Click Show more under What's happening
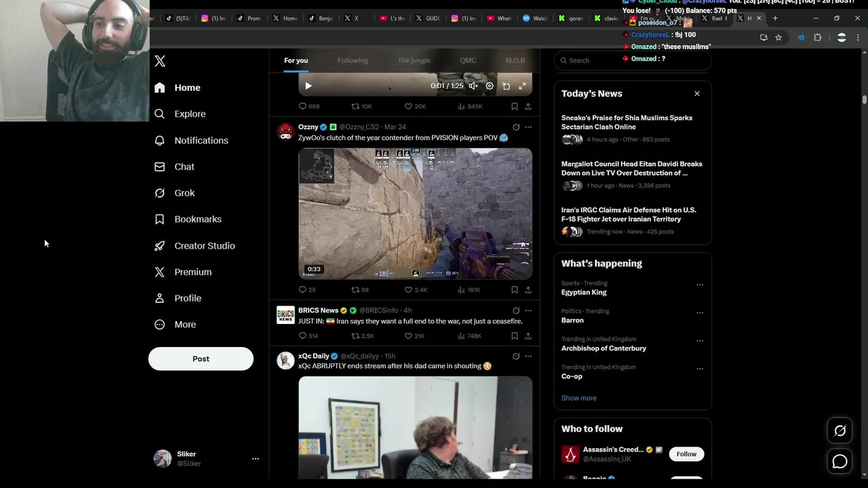Viewport: 868px width, 488px height. click(579, 398)
